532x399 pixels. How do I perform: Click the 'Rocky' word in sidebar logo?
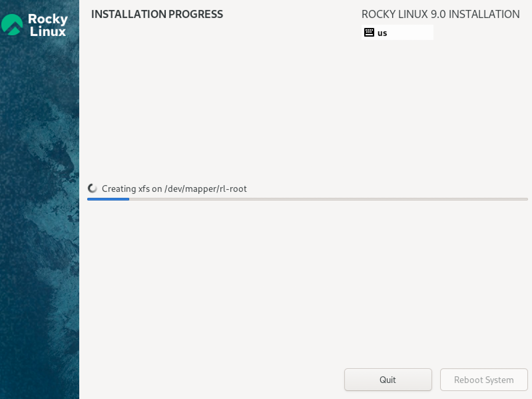48,19
